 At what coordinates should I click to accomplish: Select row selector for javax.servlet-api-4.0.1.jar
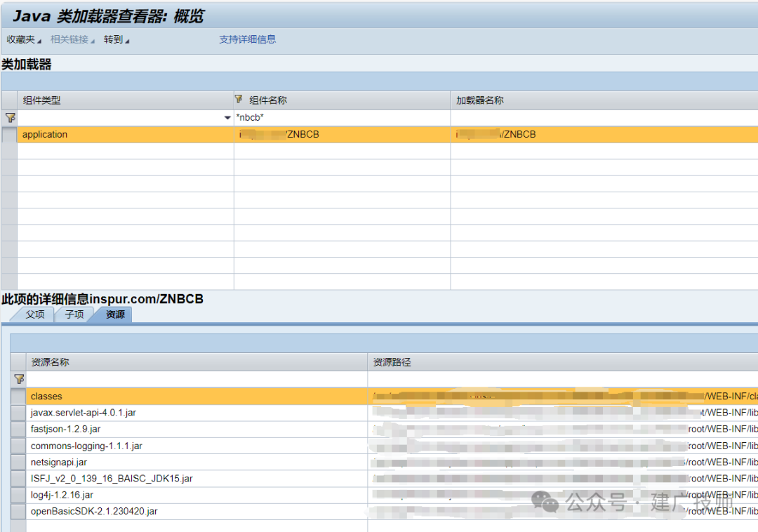tap(18, 413)
